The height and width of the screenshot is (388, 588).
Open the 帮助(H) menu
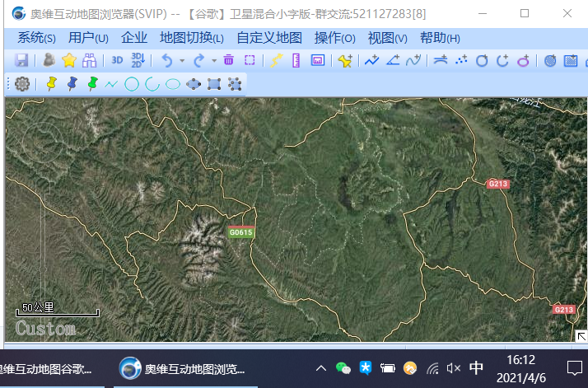(440, 38)
